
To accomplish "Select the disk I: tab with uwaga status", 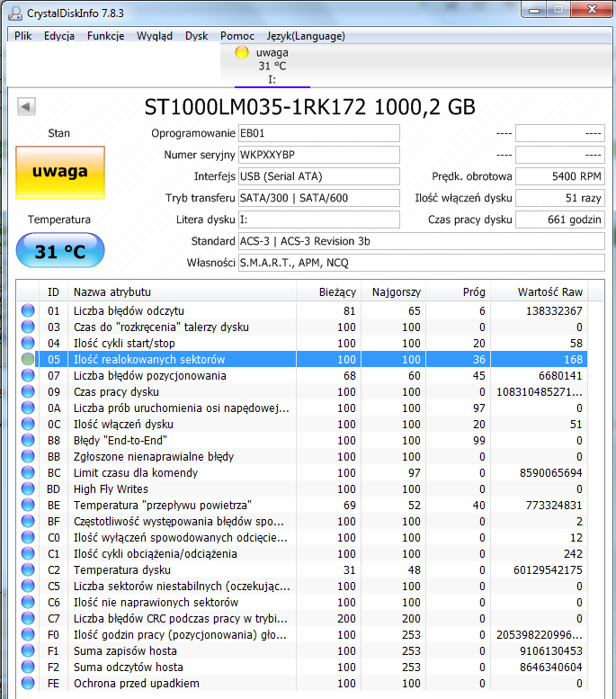I will pyautogui.click(x=272, y=66).
